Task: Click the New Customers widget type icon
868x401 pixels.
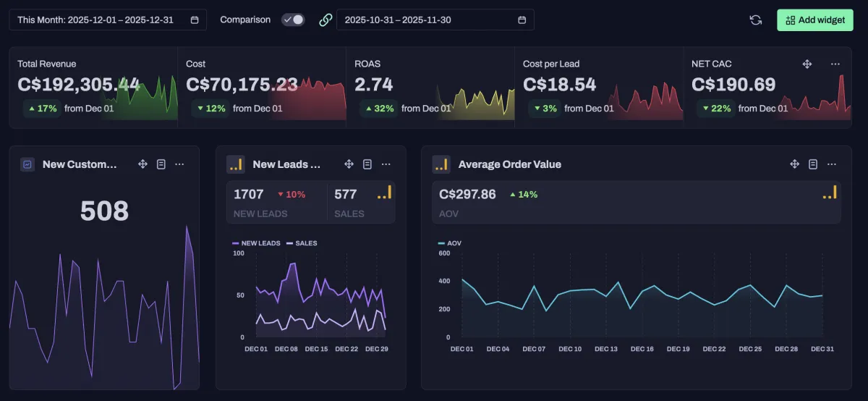Action: pyautogui.click(x=27, y=164)
